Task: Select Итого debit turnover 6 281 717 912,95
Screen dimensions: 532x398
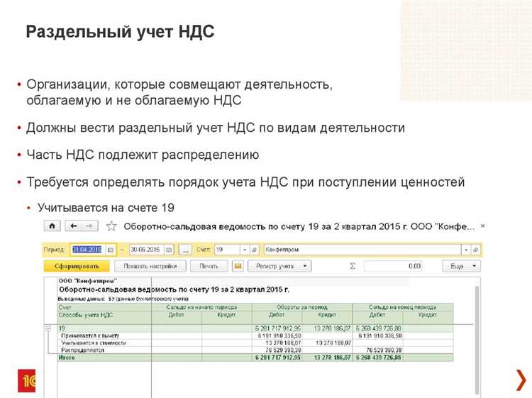Action: click(278, 358)
